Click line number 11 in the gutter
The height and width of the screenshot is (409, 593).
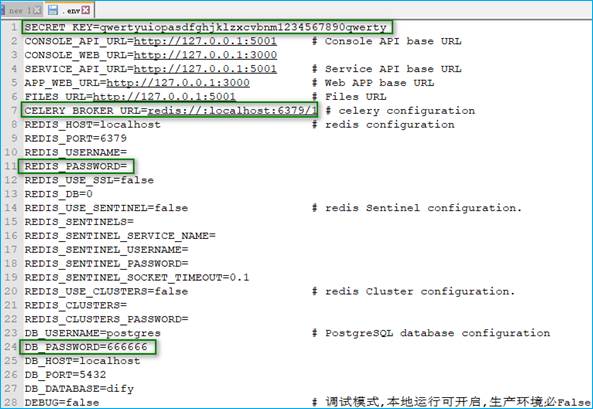11,166
